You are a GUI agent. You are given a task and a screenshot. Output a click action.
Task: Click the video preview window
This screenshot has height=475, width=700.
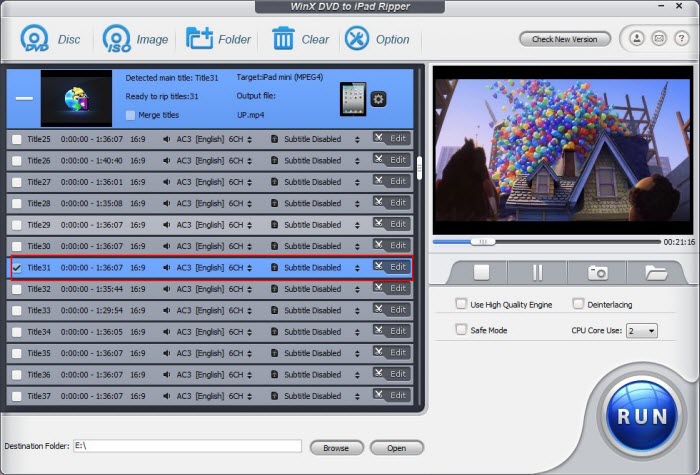coord(563,150)
